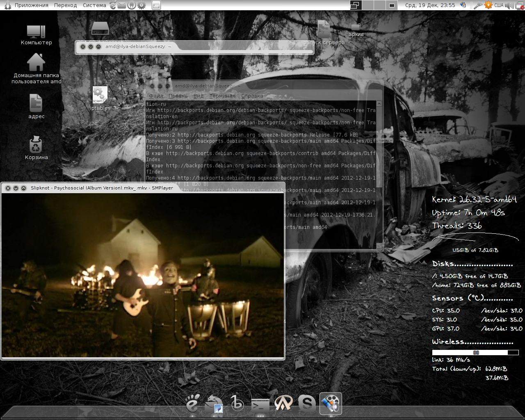Open the Терминал menu in terminal window

click(x=222, y=96)
